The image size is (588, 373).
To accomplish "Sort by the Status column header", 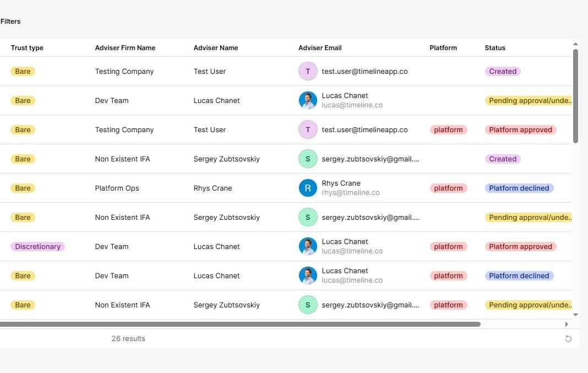I will [494, 47].
